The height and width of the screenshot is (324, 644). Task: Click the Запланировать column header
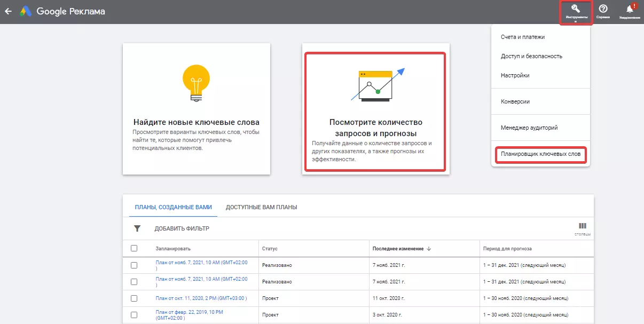click(x=173, y=249)
